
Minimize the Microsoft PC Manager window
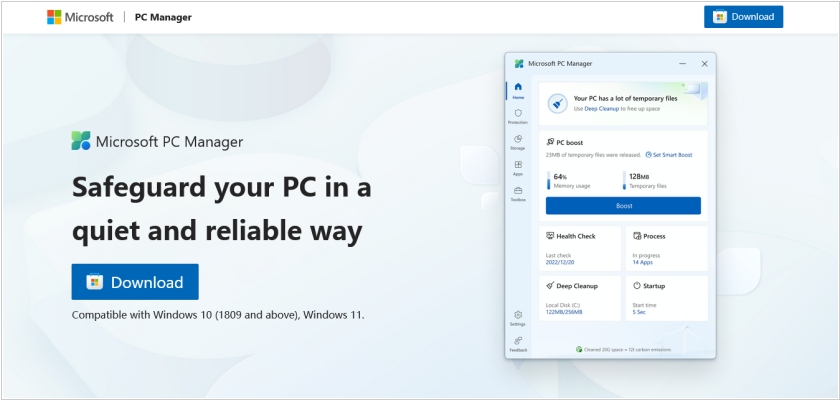tap(682, 64)
